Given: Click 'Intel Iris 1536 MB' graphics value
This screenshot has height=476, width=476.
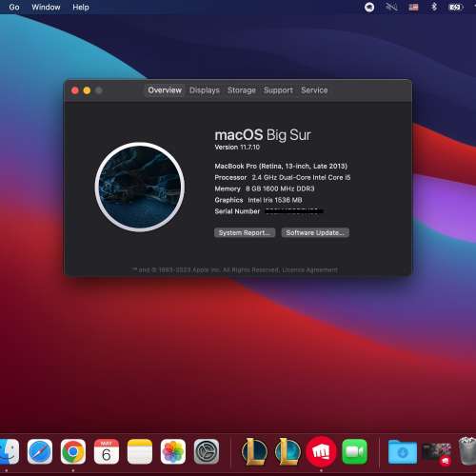Looking at the screenshot, I should pos(275,200).
